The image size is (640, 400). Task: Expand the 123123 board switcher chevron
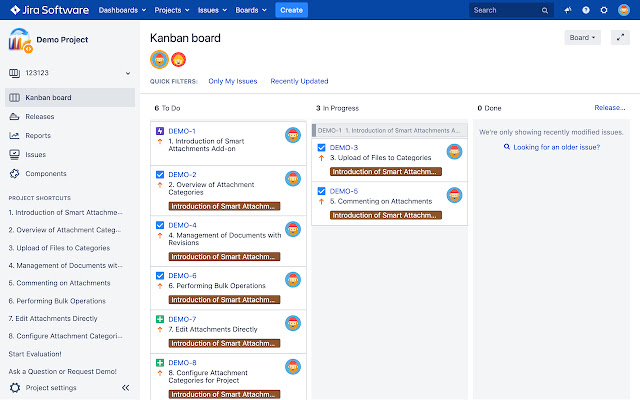click(128, 73)
